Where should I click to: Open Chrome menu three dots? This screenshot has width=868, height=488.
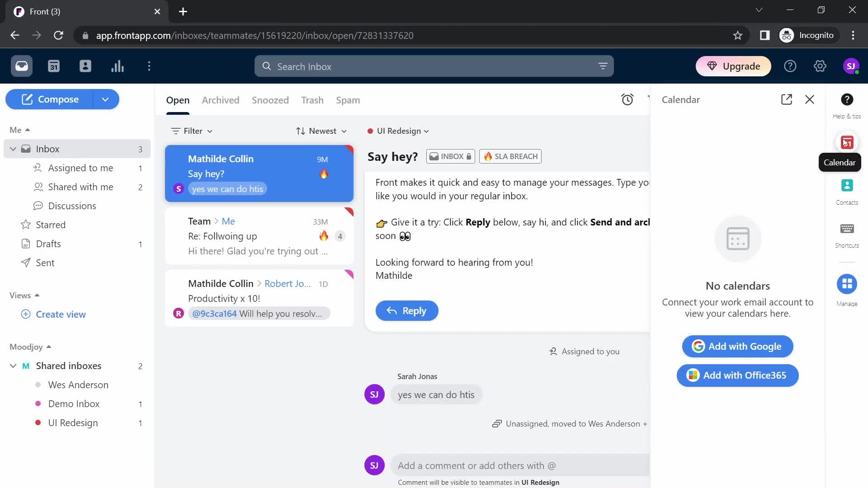pos(853,35)
